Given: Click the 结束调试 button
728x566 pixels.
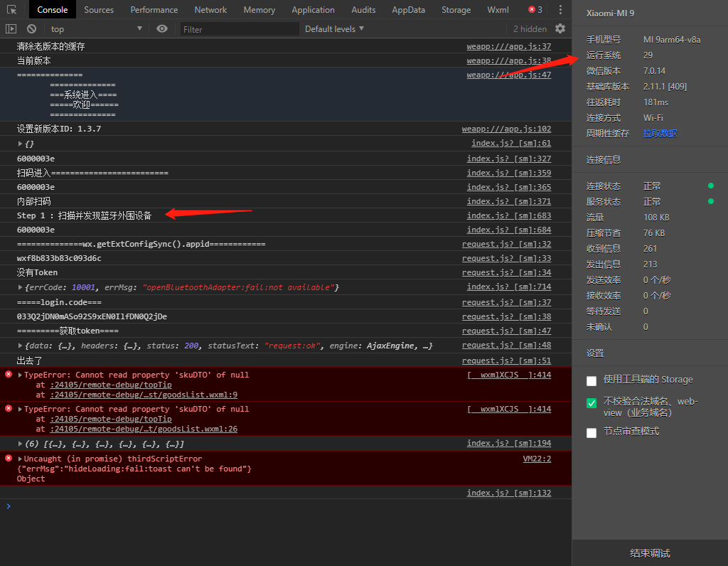Looking at the screenshot, I should point(650,553).
